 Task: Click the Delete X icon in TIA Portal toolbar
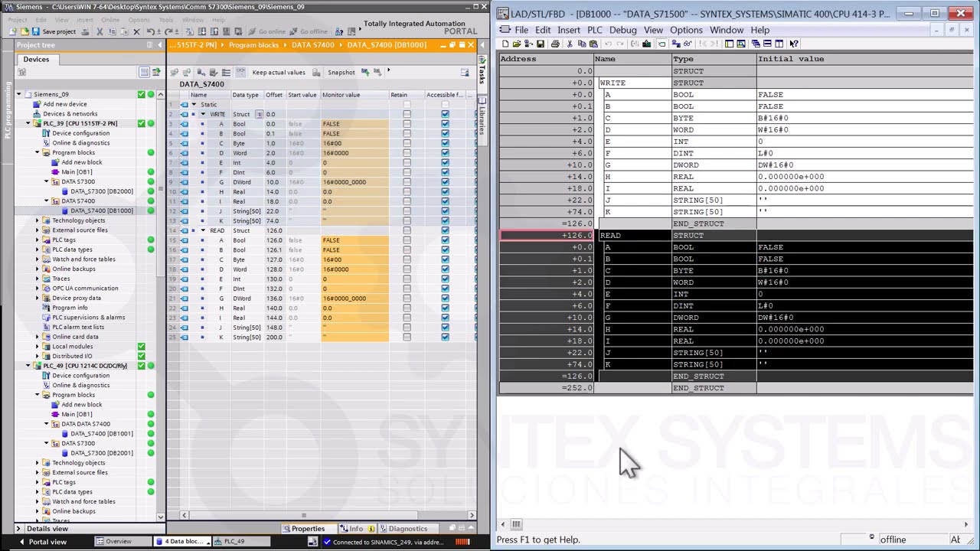point(136,31)
